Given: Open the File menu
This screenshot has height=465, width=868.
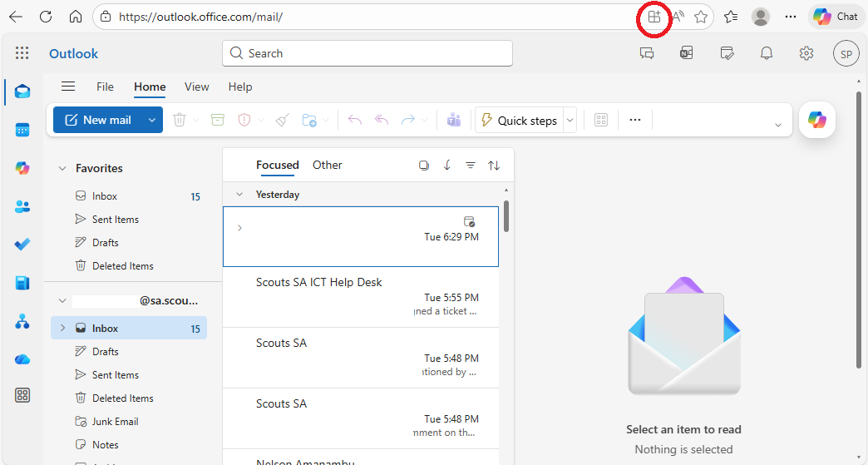Looking at the screenshot, I should click(x=105, y=87).
